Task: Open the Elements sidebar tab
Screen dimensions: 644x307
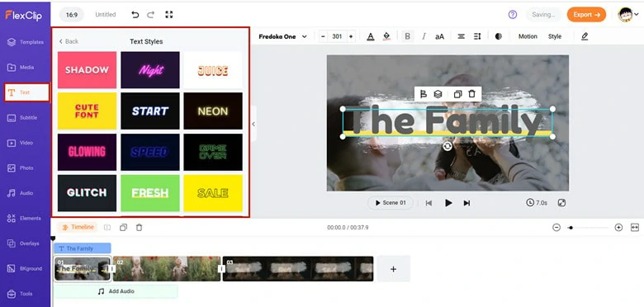Action: tap(25, 219)
